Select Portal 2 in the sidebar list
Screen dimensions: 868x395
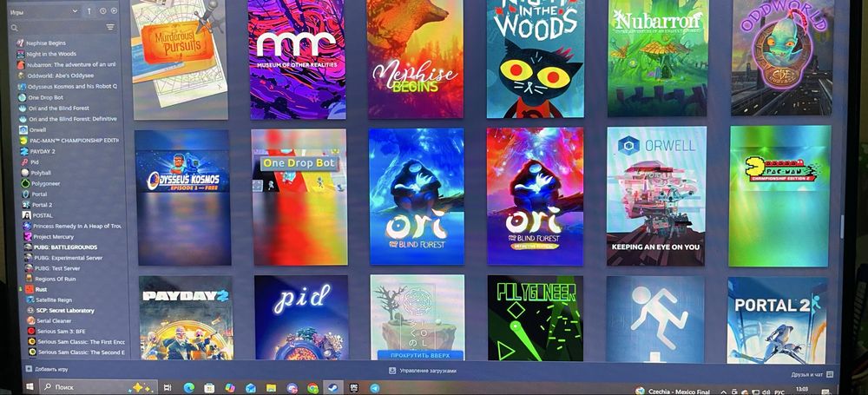[x=42, y=204]
